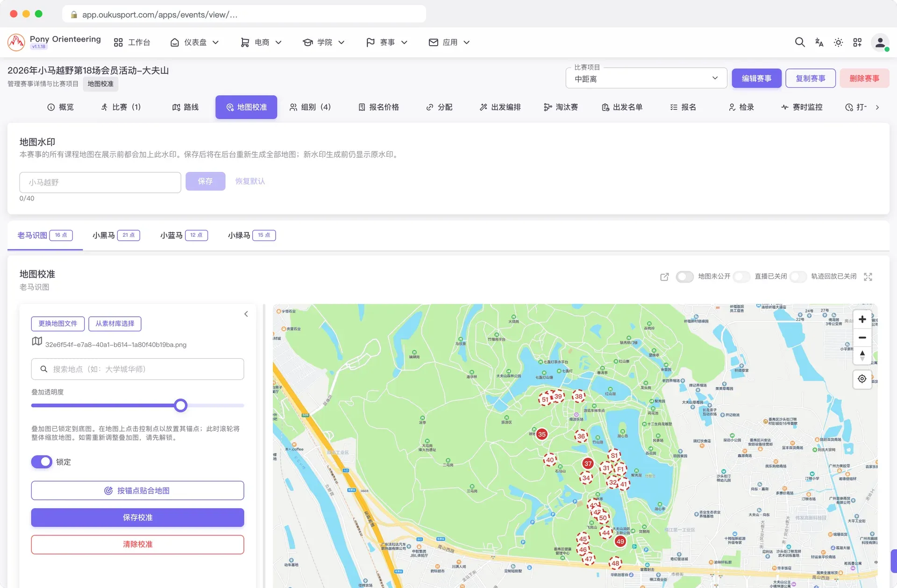The image size is (897, 588).
Task: Expand the 仪表盘 menu
Action: click(x=195, y=43)
